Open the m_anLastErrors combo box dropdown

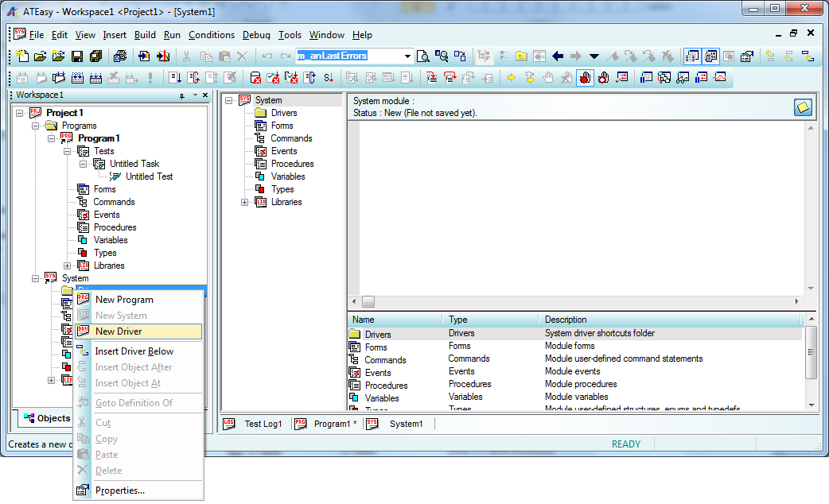[407, 56]
